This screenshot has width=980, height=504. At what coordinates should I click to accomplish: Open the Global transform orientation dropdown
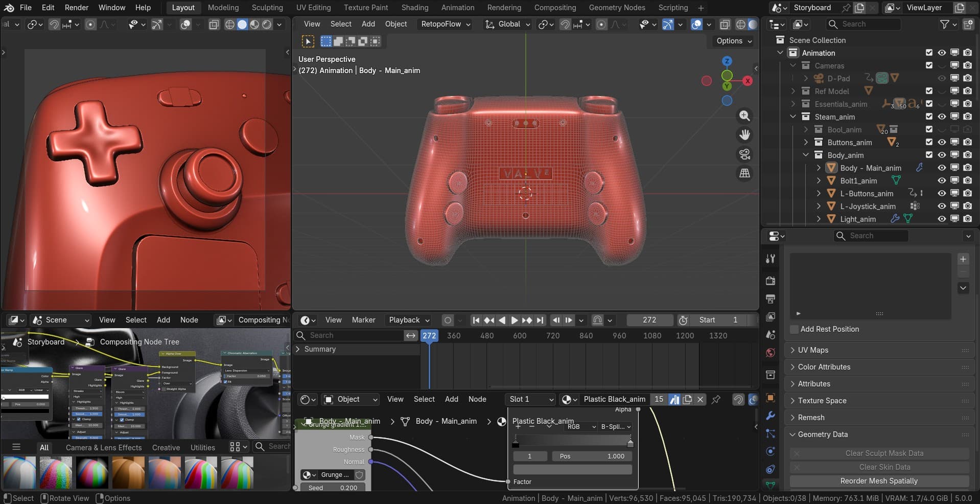pos(508,24)
